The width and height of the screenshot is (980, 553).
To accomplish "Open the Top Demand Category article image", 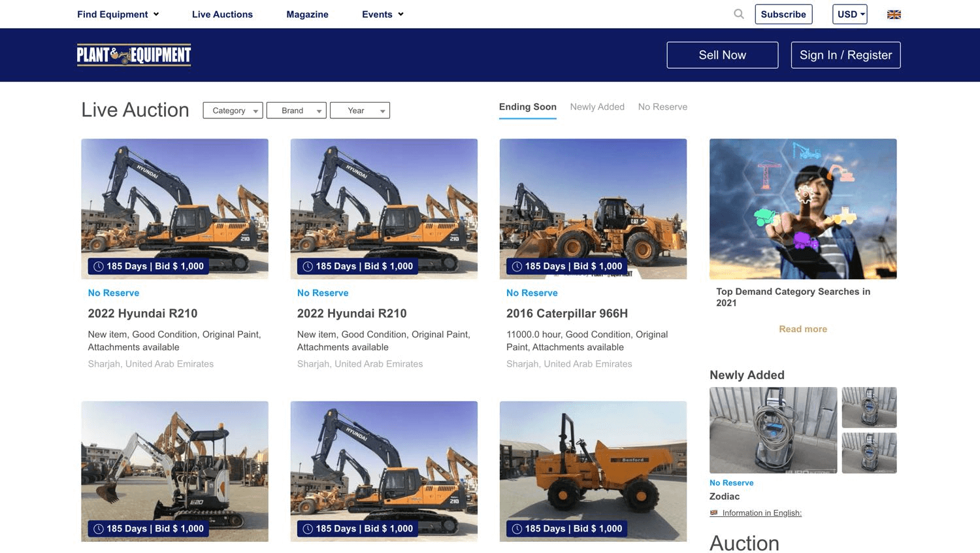I will [803, 209].
